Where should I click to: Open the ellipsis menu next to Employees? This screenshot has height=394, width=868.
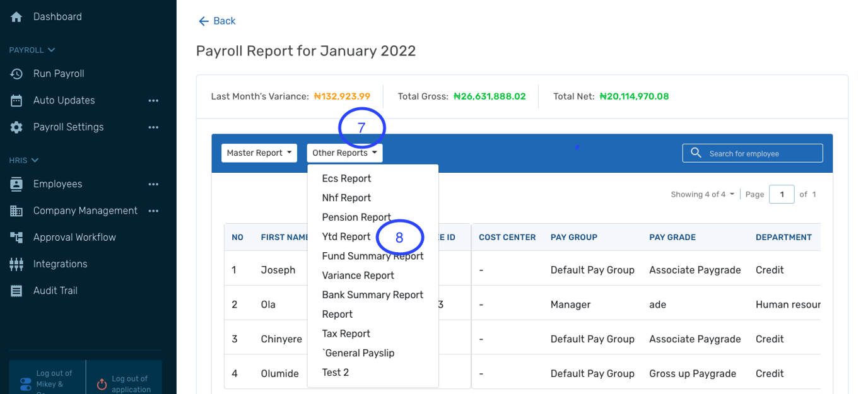point(153,183)
